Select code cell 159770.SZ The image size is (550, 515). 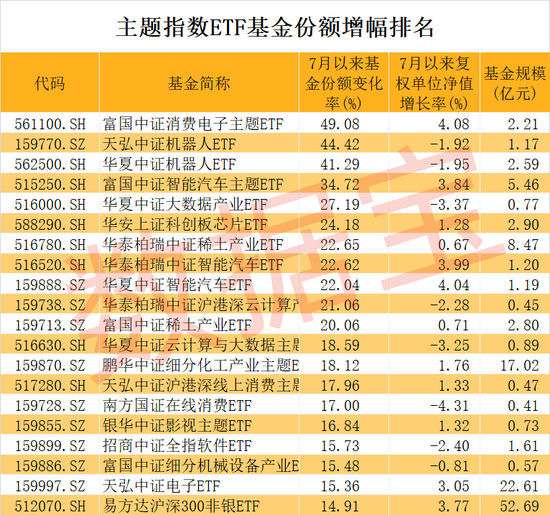(50, 144)
